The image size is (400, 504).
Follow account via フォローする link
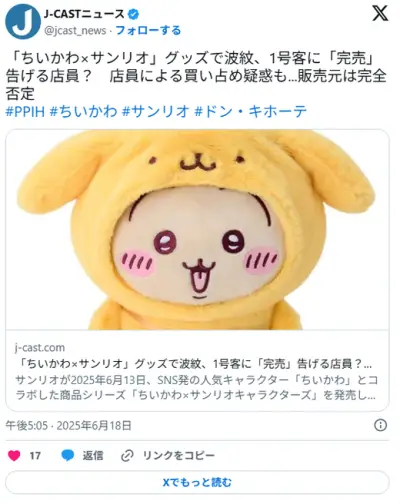pos(148,30)
